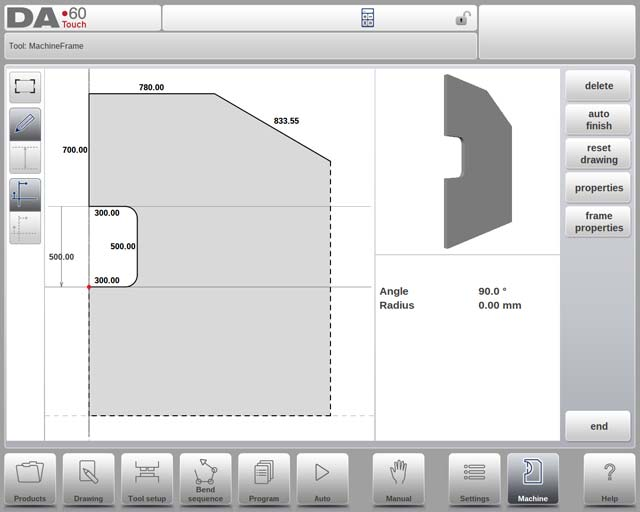Click the DA-60 Touch logo
The image size is (640, 512).
point(47,18)
